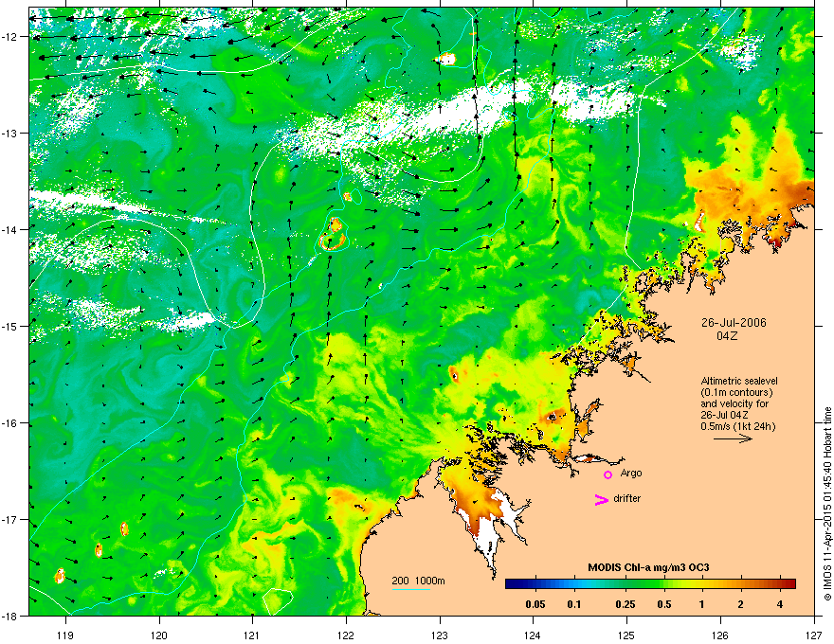The width and height of the screenshot is (834, 644).
Task: Click the 0.5m/s velocity scale arrow
Action: coord(733,438)
